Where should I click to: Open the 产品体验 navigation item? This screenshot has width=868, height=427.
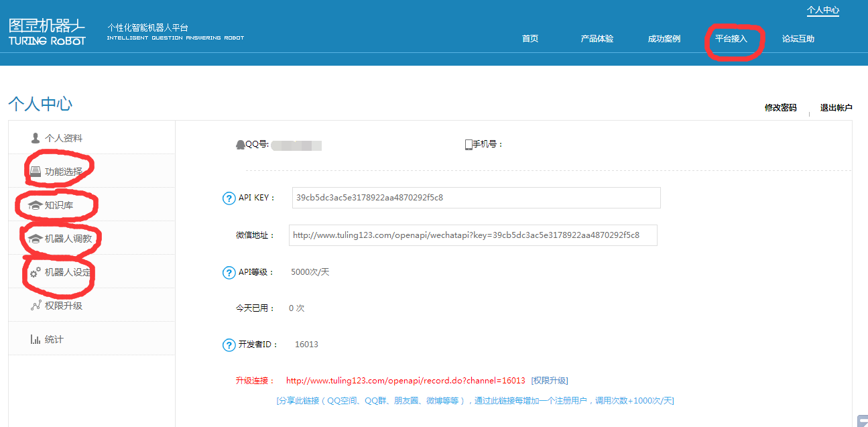(x=597, y=39)
